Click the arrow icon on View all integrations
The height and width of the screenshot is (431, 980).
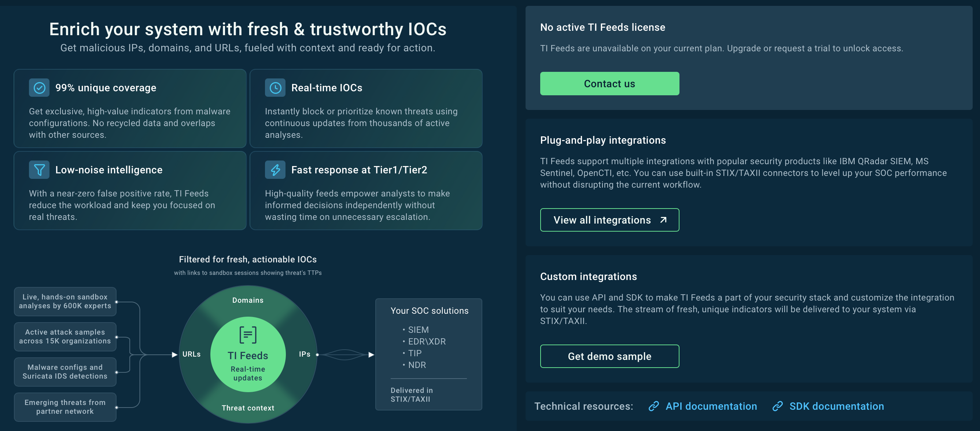663,220
